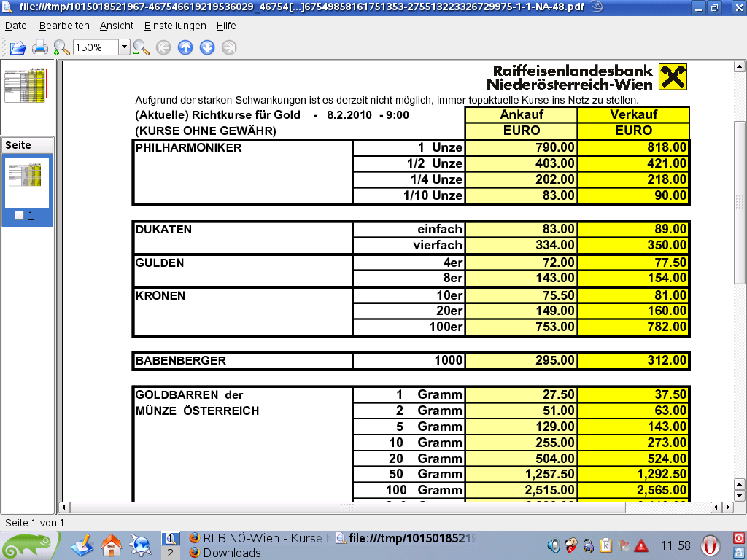
Task: Open the home folder icon in the panel
Action: pos(112,545)
